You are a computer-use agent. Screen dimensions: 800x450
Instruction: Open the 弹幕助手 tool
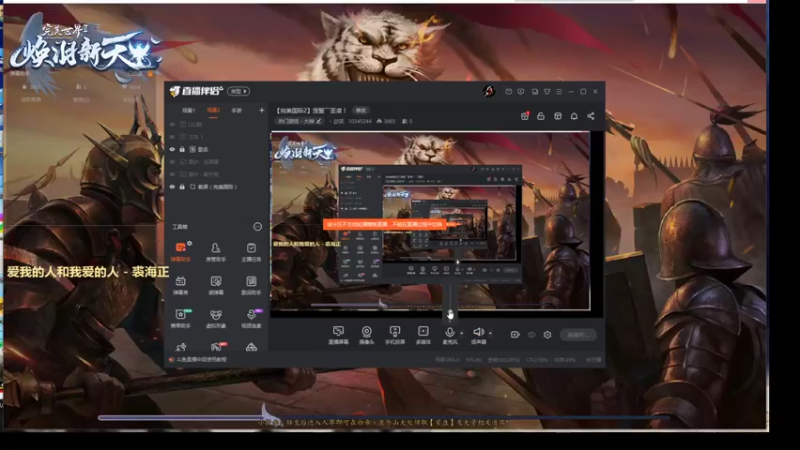pyautogui.click(x=181, y=252)
